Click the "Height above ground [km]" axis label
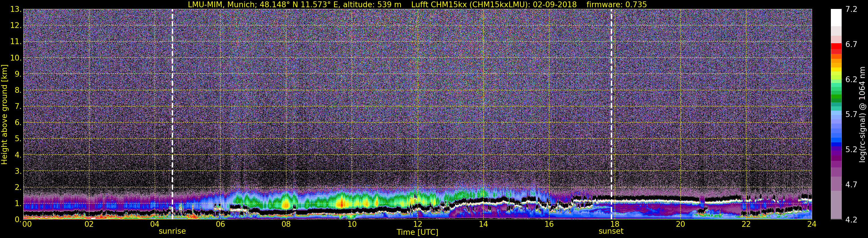Screen dimensions: 868x238 click(4, 114)
